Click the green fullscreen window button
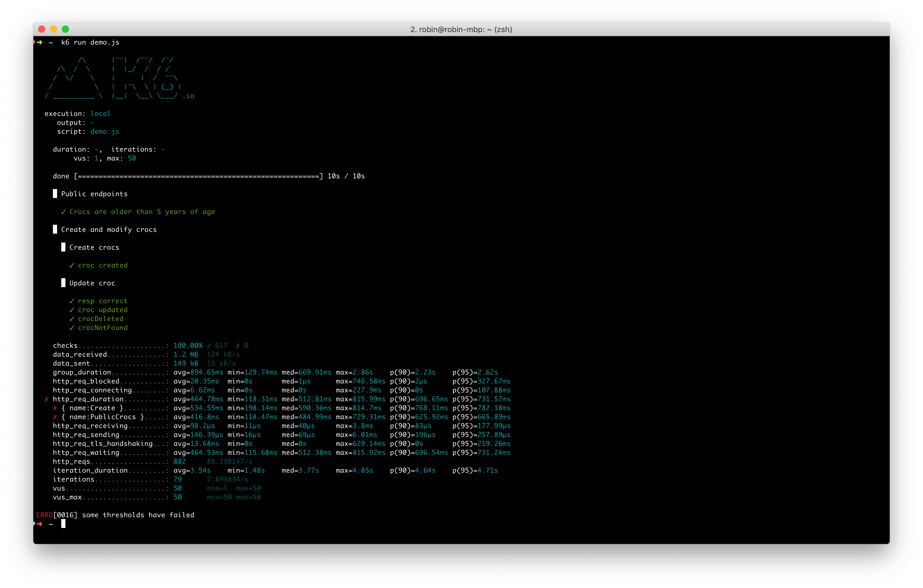The image size is (923, 588). pos(65,29)
